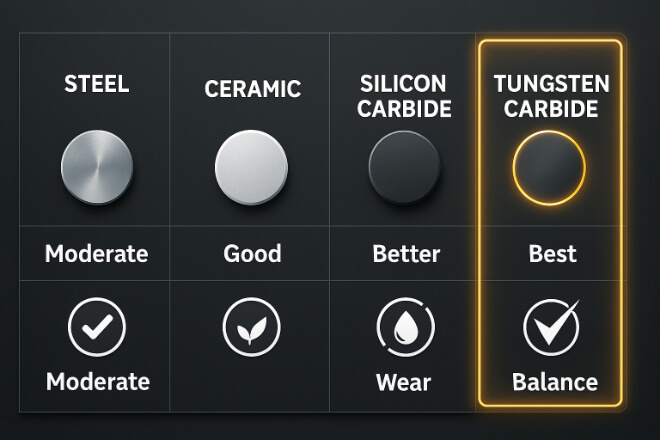Select the STEEL column header
Viewport: 660px width, 440px height.
coord(97,84)
